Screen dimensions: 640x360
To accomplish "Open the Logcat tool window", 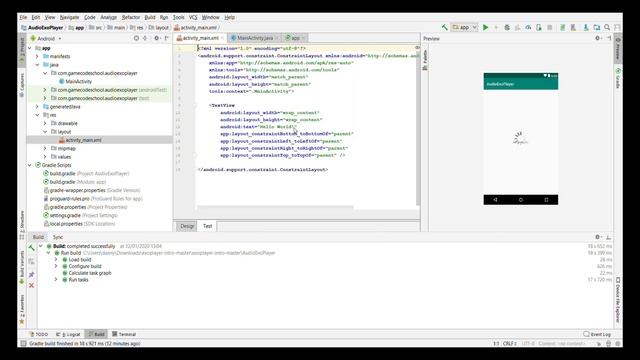I will click(x=68, y=334).
